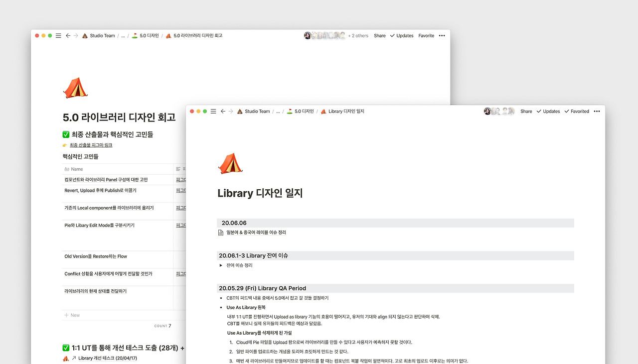The height and width of the screenshot is (364, 638).
Task: Open the sidebar menu in the Library 디자인 일지 window
Action: pyautogui.click(x=213, y=112)
